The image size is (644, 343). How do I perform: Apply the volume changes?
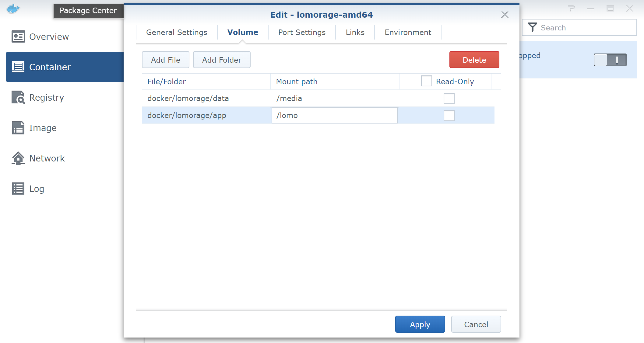click(420, 324)
